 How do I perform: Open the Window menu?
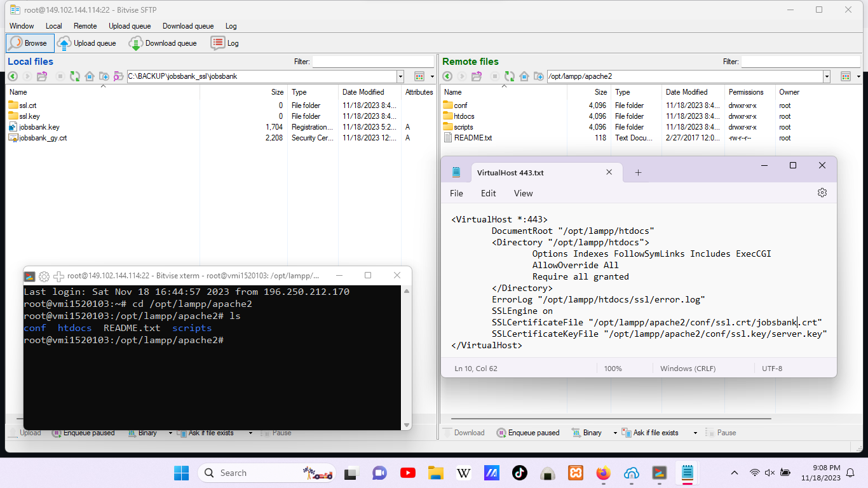pos(22,26)
